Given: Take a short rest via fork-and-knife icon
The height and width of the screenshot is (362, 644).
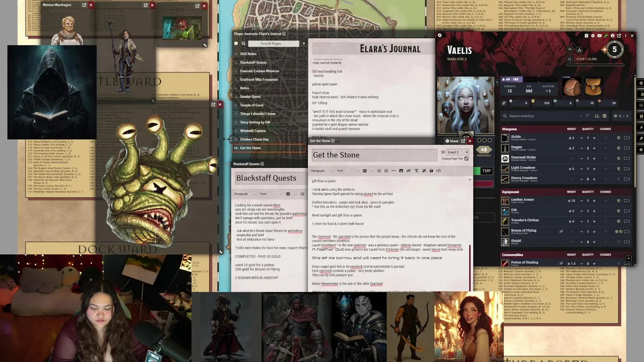Looking at the screenshot, I should click(x=570, y=50).
